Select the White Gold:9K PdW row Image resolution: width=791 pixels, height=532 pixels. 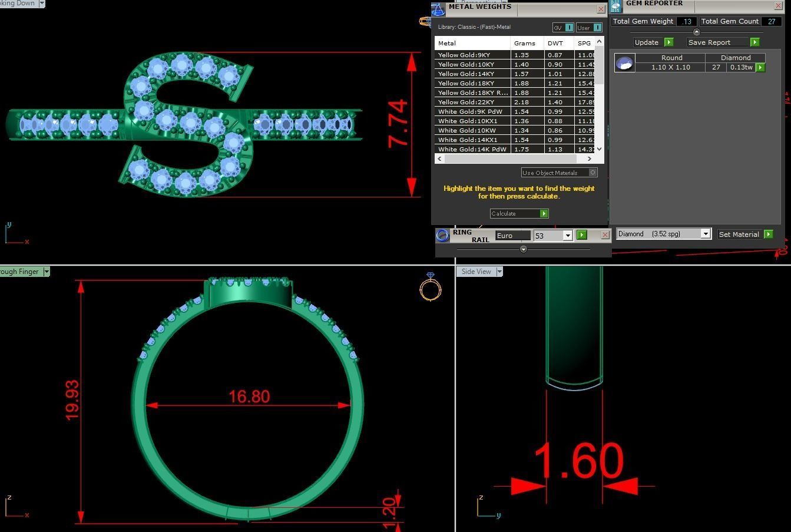point(515,111)
